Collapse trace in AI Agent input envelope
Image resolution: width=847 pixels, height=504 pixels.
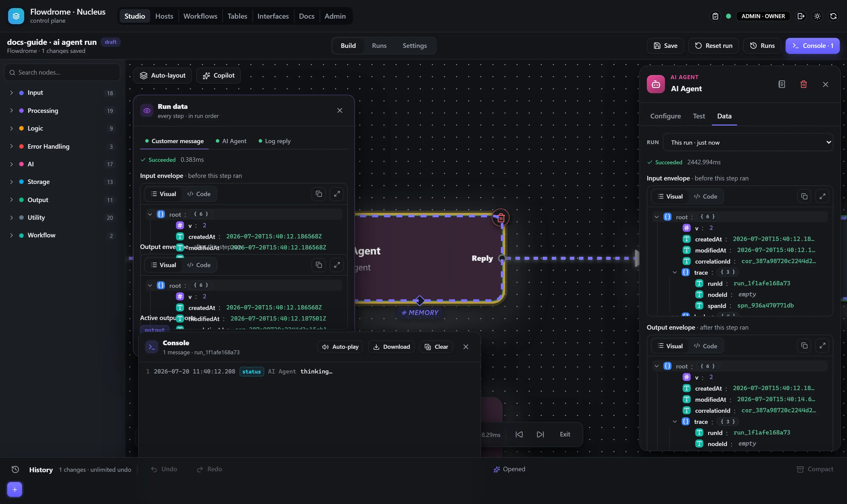(675, 272)
